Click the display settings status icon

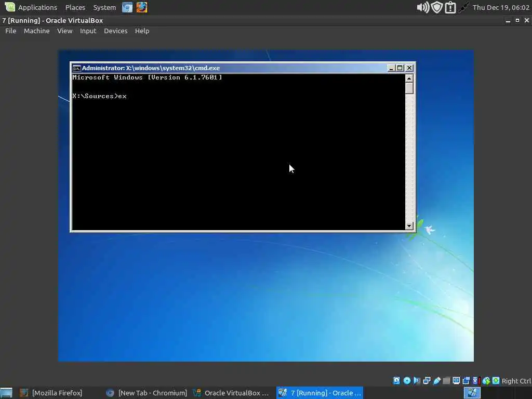[x=456, y=381]
